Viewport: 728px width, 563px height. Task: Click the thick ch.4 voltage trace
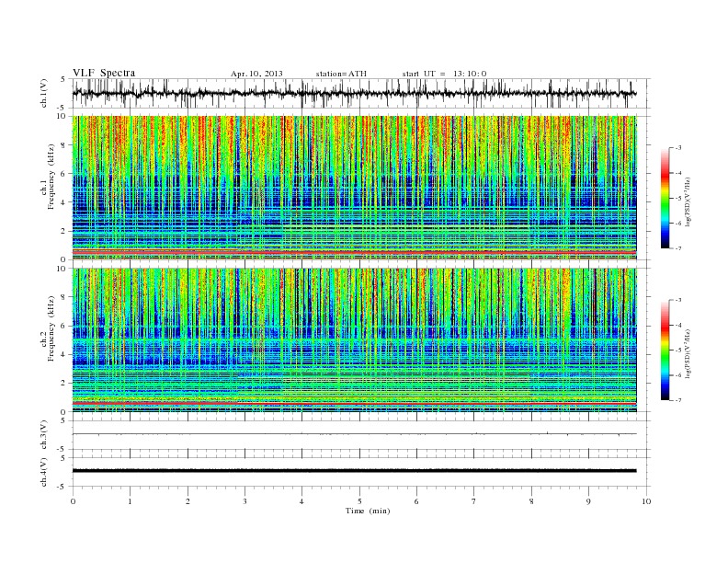coord(354,471)
